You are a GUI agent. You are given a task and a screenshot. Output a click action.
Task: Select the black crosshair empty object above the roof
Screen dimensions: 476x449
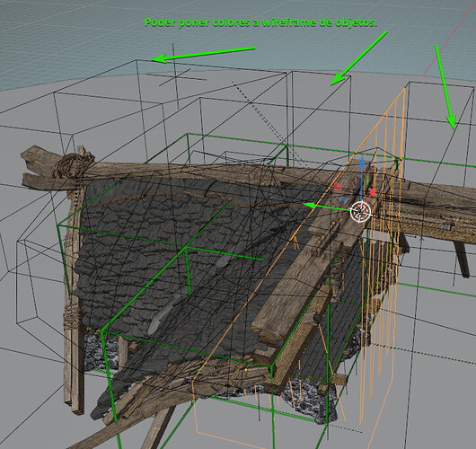[x=176, y=76]
